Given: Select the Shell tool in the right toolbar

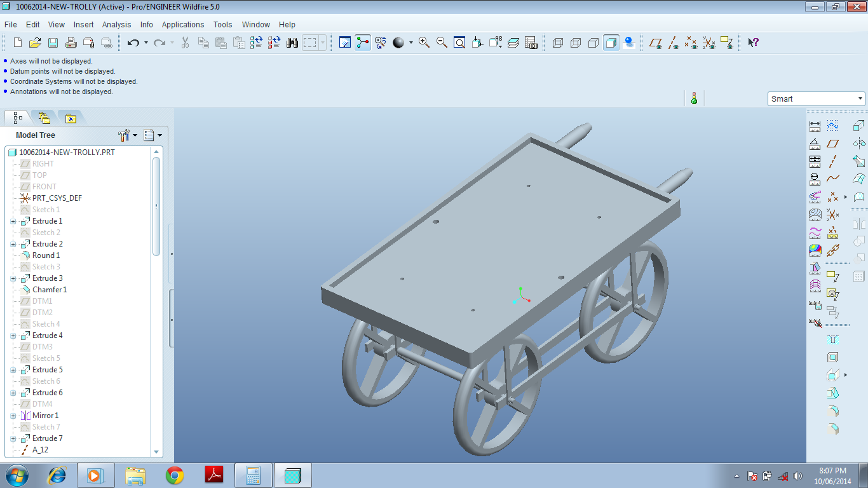Looking at the screenshot, I should click(833, 357).
